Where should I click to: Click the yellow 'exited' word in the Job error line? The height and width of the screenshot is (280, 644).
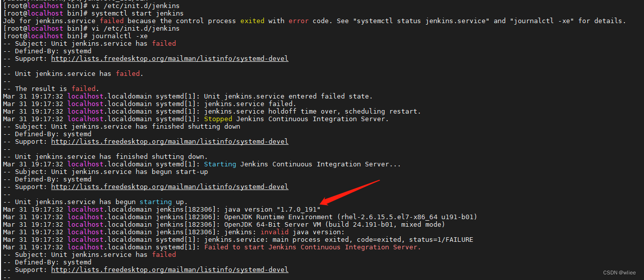(252, 21)
